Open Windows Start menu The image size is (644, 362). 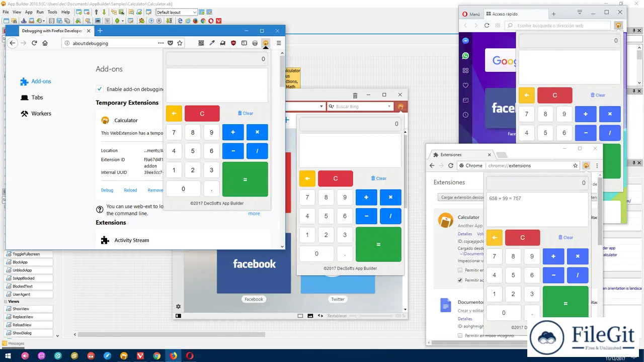(8, 355)
